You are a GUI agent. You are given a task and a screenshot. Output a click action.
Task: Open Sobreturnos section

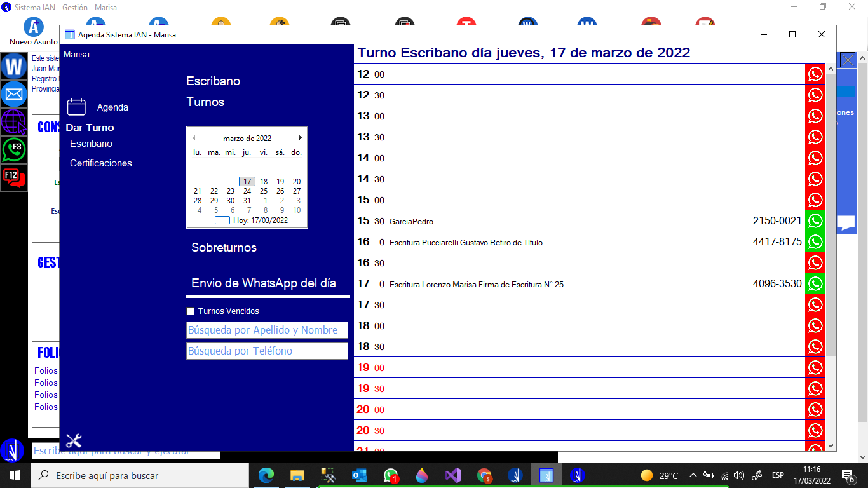(x=224, y=248)
